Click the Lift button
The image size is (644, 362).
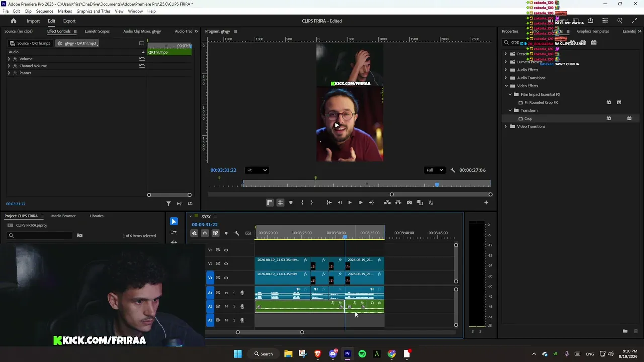[387, 203]
